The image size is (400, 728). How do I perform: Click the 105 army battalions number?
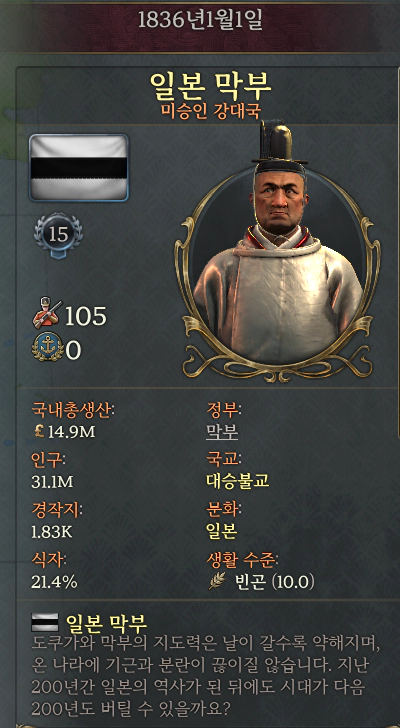pyautogui.click(x=85, y=317)
